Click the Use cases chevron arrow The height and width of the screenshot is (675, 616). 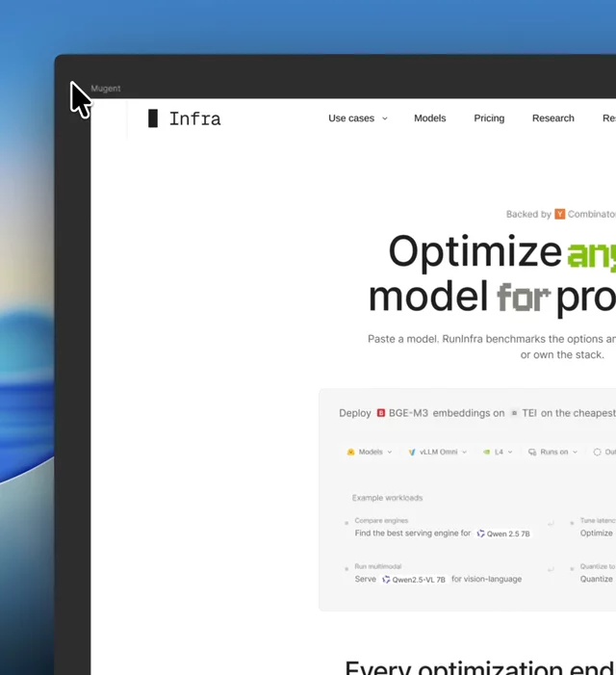pyautogui.click(x=385, y=118)
